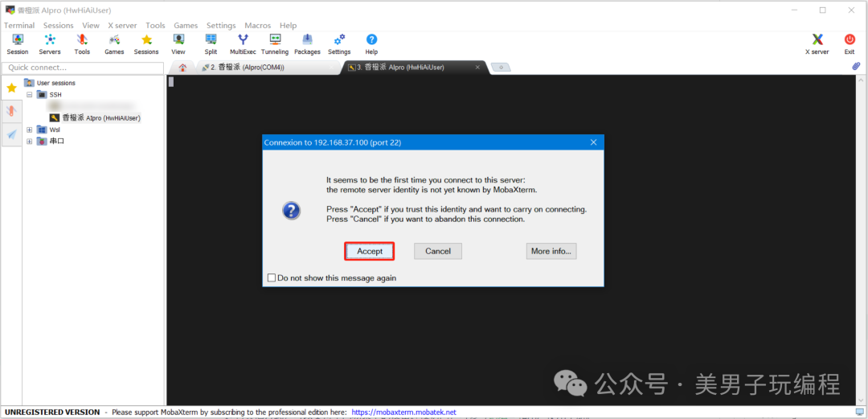Open the Tools sidebar tab icon
The height and width of the screenshot is (419, 868).
click(11, 112)
